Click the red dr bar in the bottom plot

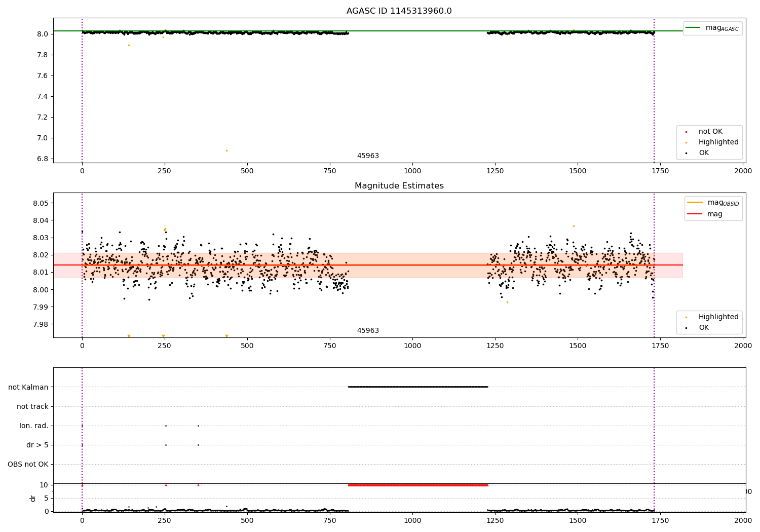(418, 485)
